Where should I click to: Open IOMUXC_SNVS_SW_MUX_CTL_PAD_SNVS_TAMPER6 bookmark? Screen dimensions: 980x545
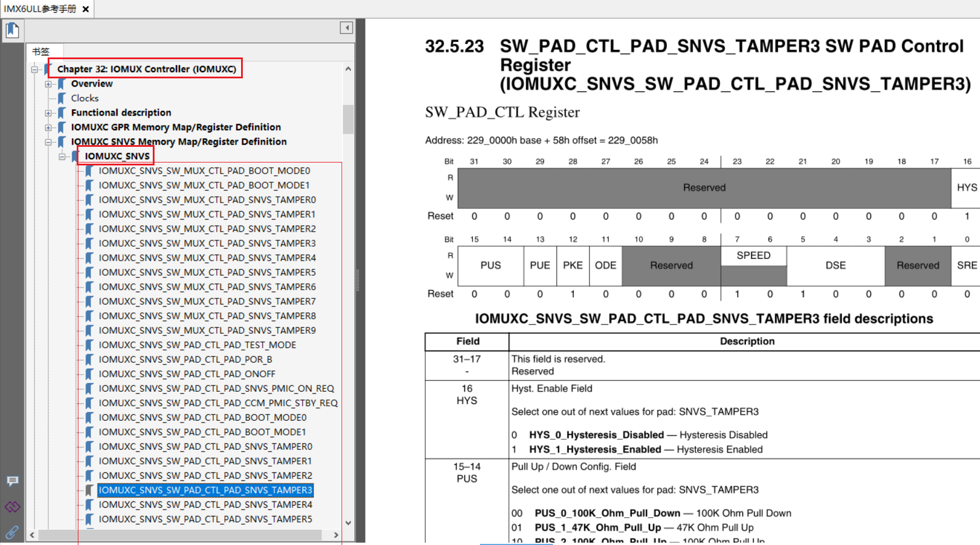(x=207, y=287)
